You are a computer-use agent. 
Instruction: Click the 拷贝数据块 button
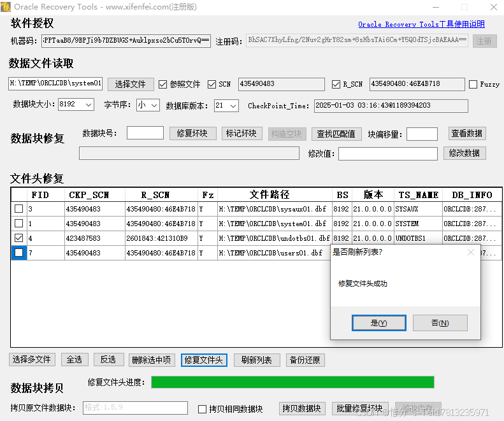click(302, 408)
